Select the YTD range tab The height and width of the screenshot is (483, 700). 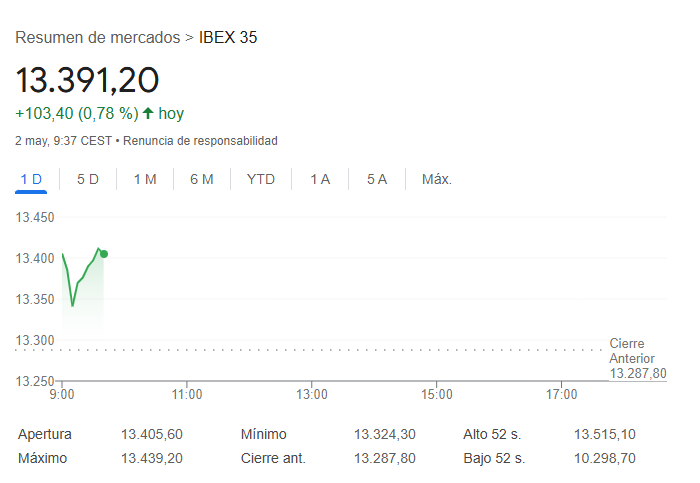point(261,179)
